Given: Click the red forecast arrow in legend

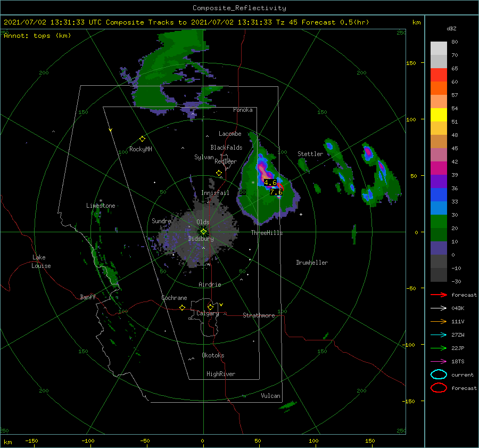Looking at the screenshot, I should pyautogui.click(x=439, y=295).
